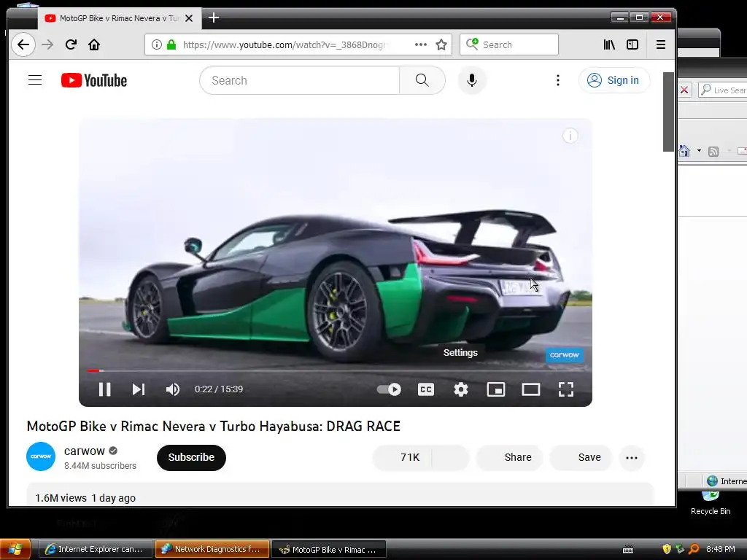Like the video with 71K
This screenshot has height=560, width=747.
click(x=403, y=457)
